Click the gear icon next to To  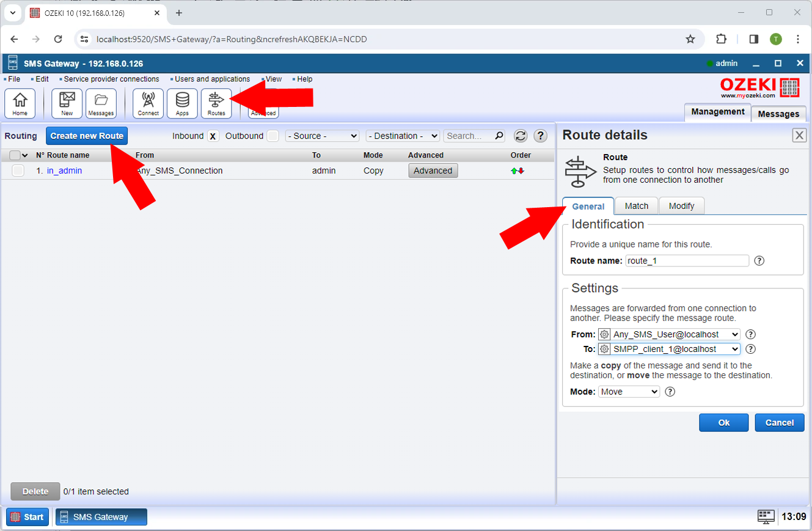(x=604, y=349)
